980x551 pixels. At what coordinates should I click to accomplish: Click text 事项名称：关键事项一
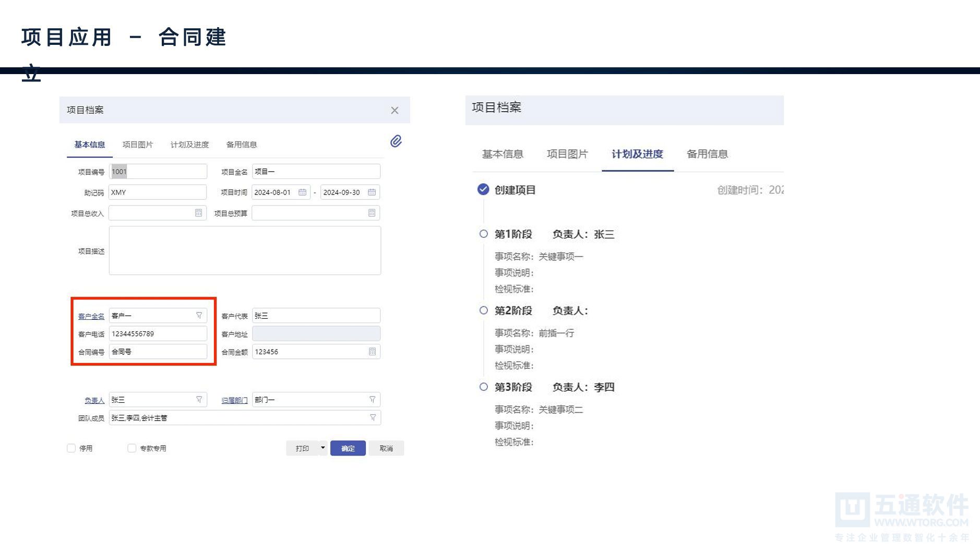(539, 256)
